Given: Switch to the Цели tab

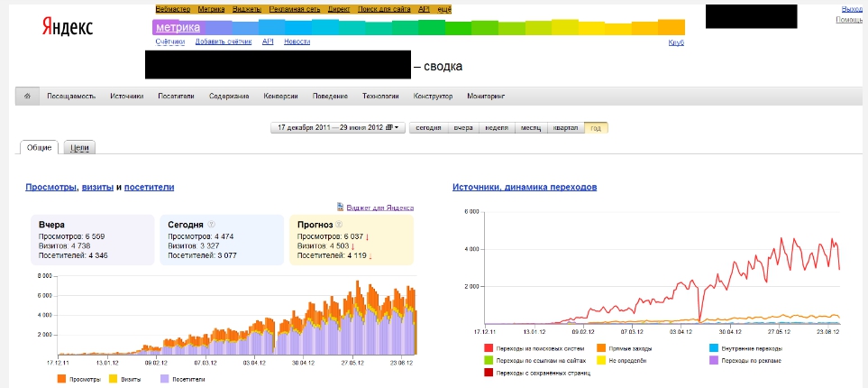Looking at the screenshot, I should coord(79,148).
